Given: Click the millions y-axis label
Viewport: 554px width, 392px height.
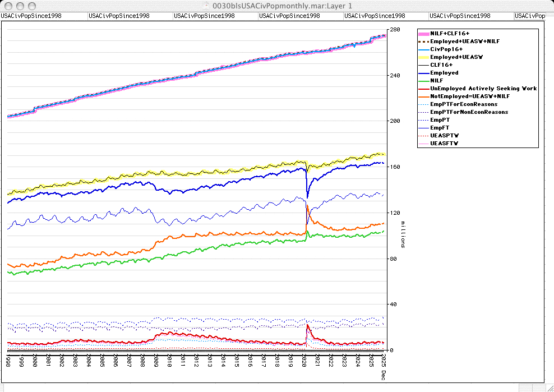Looking at the screenshot, I should [x=403, y=234].
